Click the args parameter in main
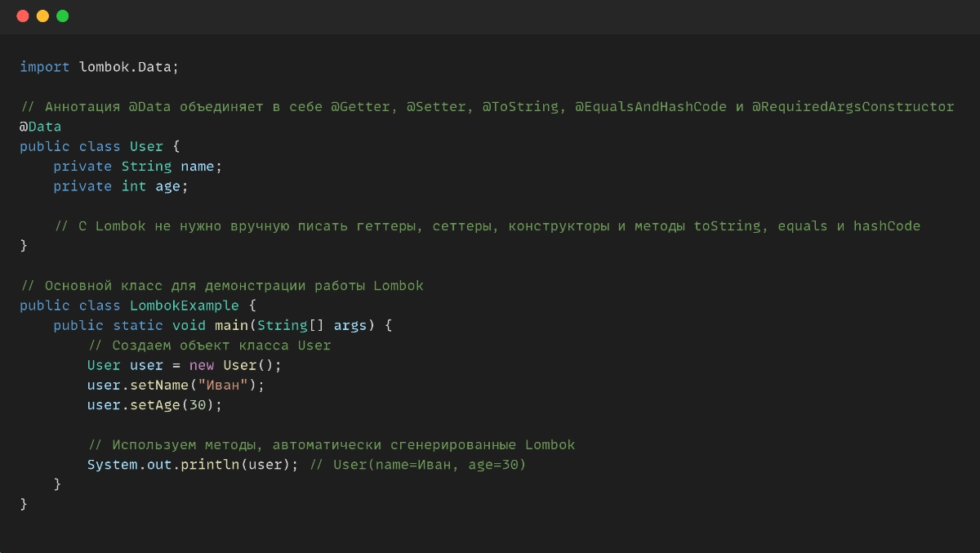980x553 pixels. pyautogui.click(x=350, y=325)
